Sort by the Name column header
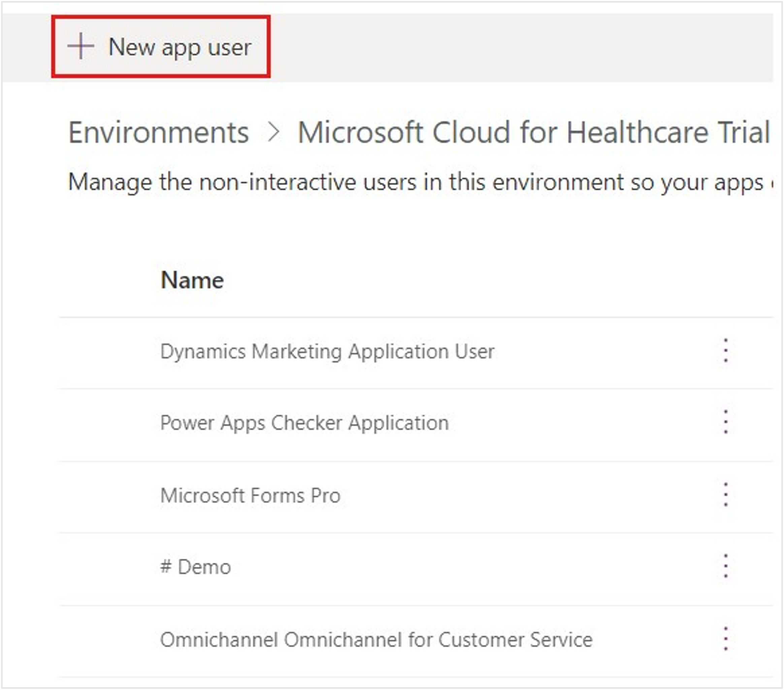The width and height of the screenshot is (784, 690). click(192, 280)
